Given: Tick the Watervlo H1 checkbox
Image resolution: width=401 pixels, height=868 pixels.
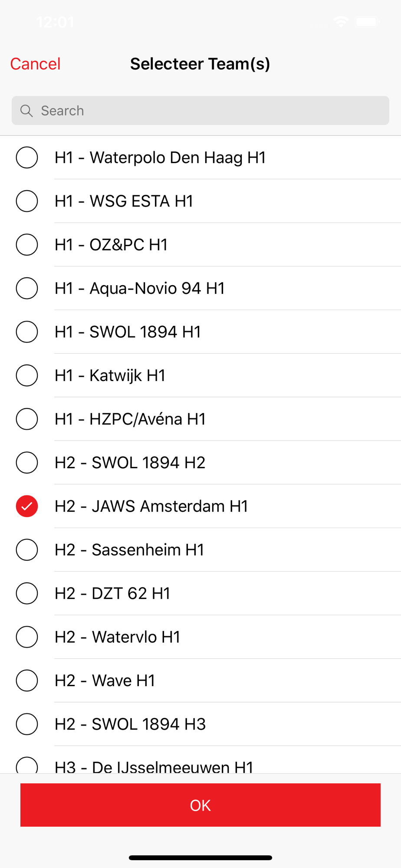Looking at the screenshot, I should coord(27,637).
